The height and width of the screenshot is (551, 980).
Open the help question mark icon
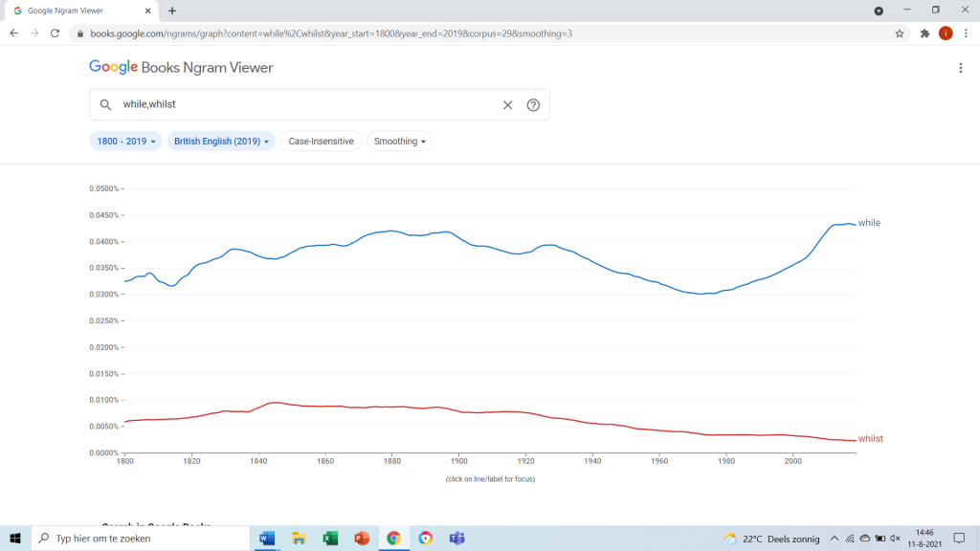533,105
